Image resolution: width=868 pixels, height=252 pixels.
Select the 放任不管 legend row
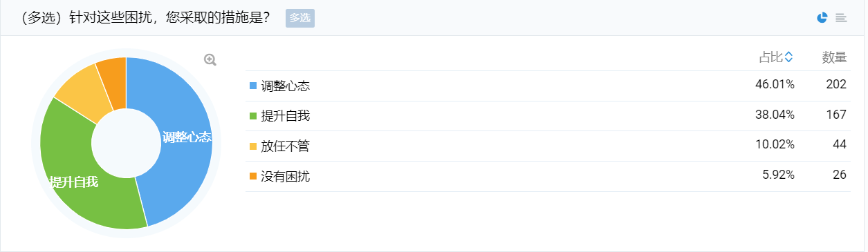click(x=548, y=146)
